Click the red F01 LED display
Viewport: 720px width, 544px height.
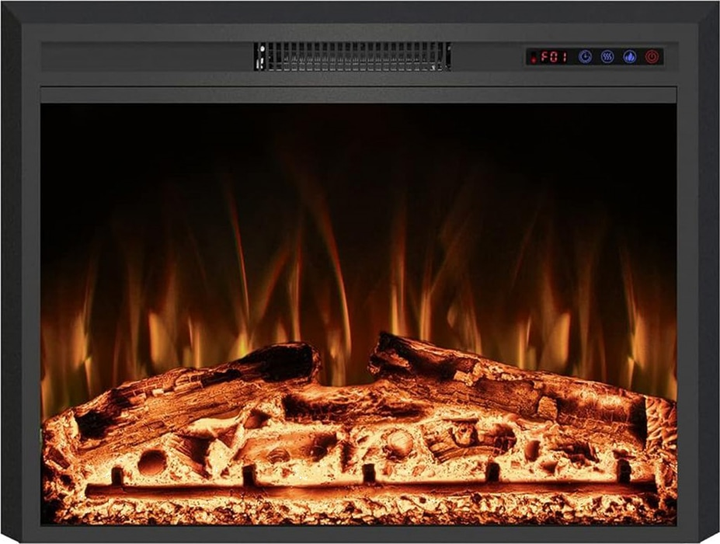click(553, 57)
